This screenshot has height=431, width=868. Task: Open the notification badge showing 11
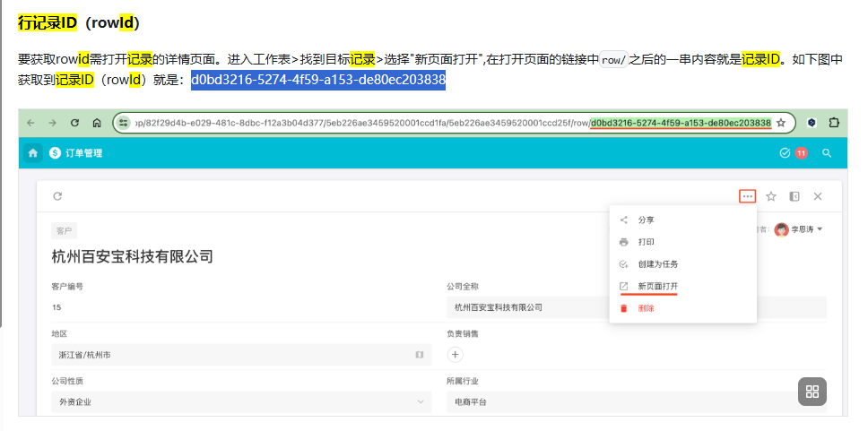click(800, 153)
